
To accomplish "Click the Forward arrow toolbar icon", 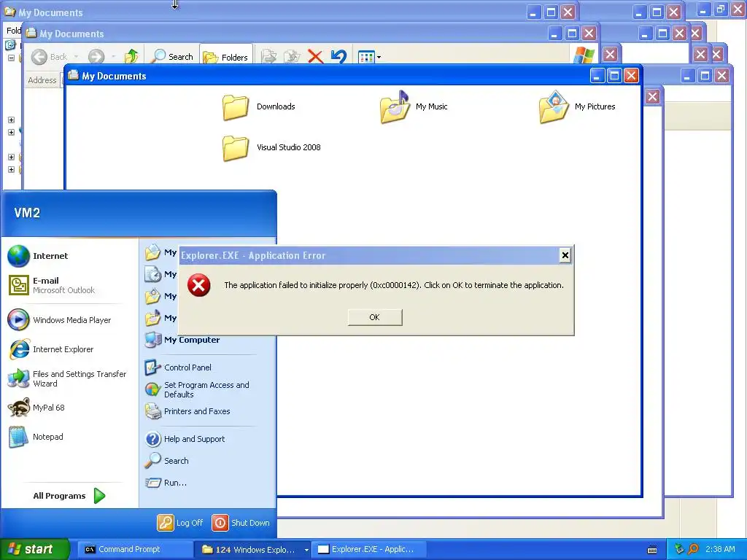I will click(96, 57).
